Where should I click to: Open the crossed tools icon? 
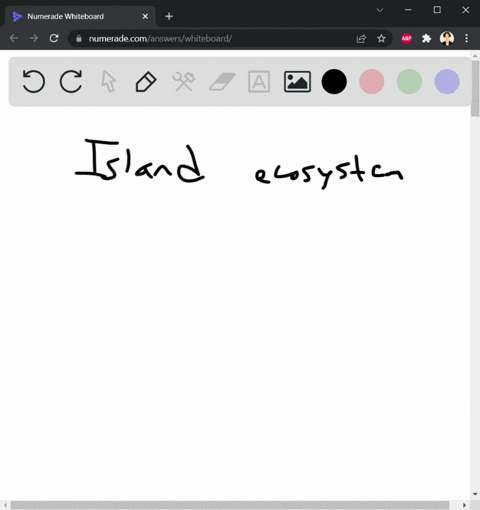pyautogui.click(x=184, y=81)
